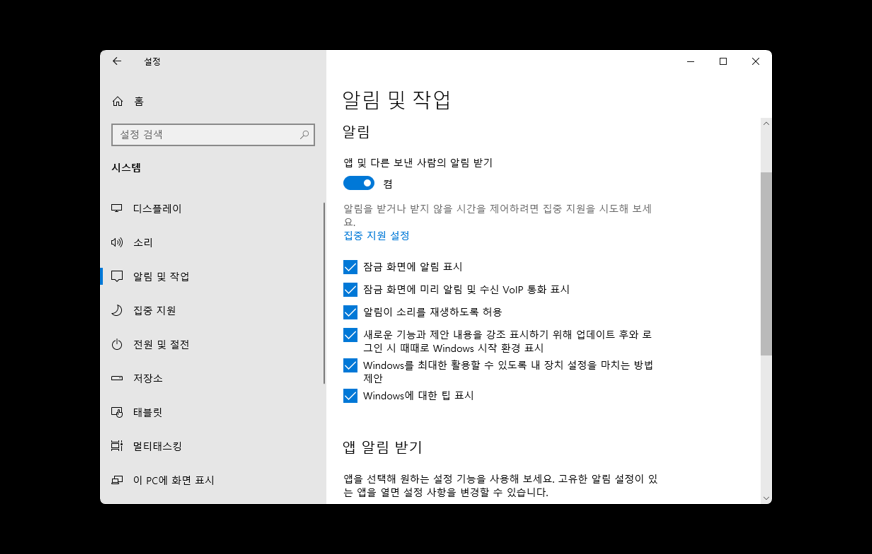Minimize the 설정 window
Image resolution: width=872 pixels, height=554 pixels.
click(x=691, y=61)
